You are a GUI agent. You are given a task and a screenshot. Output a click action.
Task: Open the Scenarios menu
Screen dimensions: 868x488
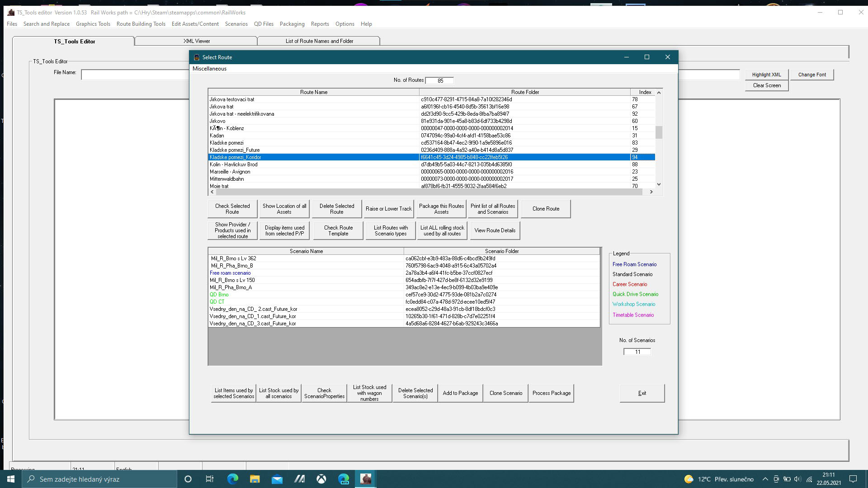point(236,24)
